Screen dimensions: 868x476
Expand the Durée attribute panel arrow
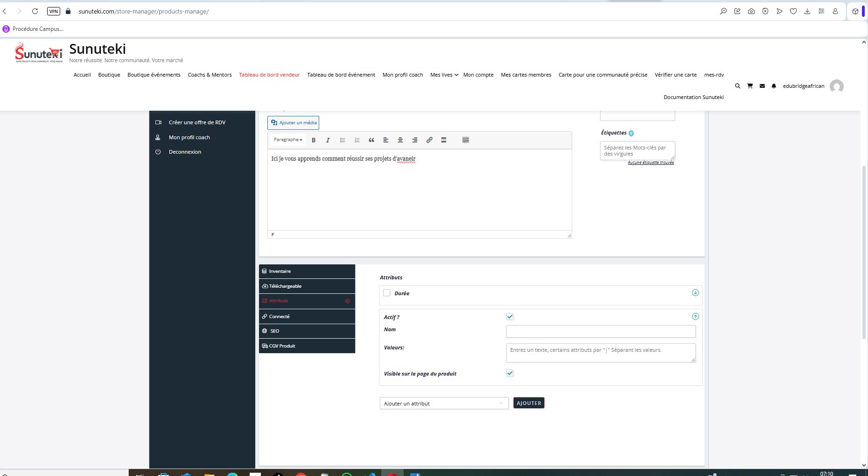point(695,293)
